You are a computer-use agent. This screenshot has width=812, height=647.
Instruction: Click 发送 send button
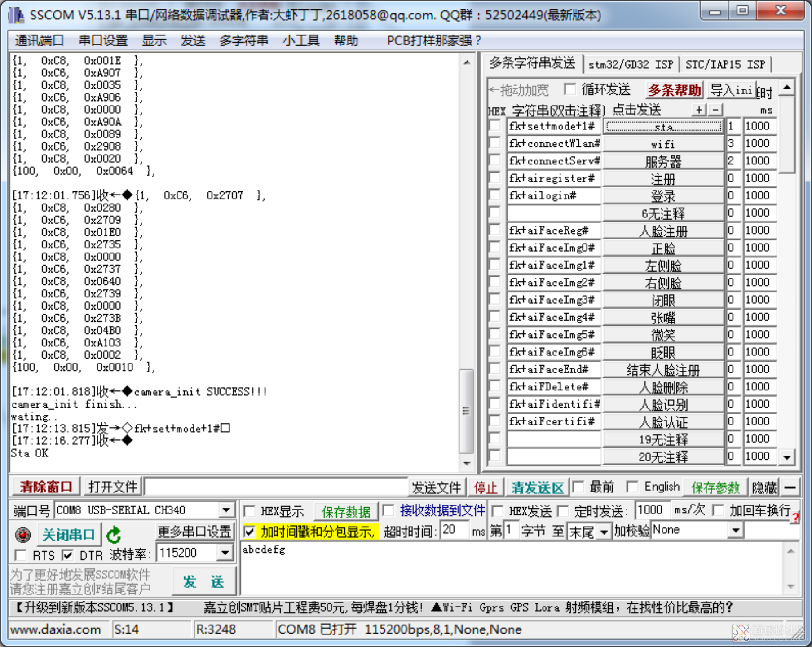tap(204, 582)
